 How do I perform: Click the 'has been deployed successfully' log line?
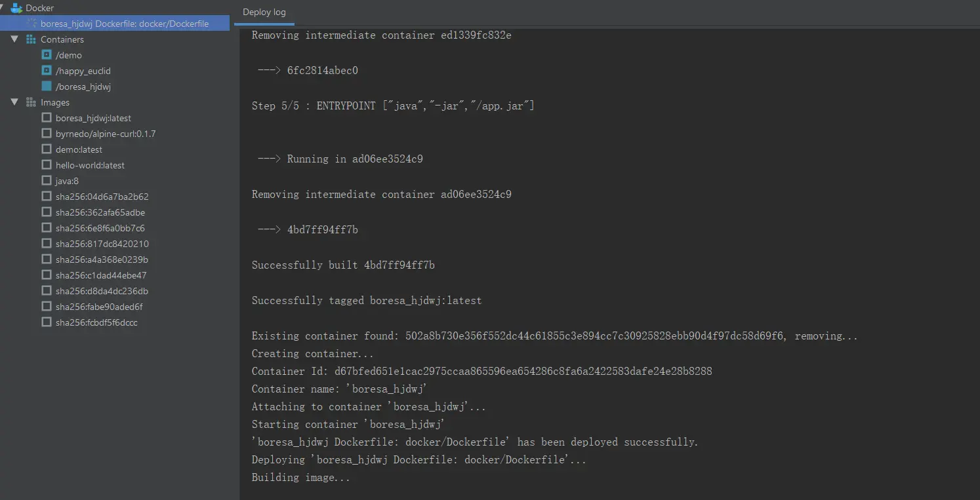pyautogui.click(x=475, y=442)
